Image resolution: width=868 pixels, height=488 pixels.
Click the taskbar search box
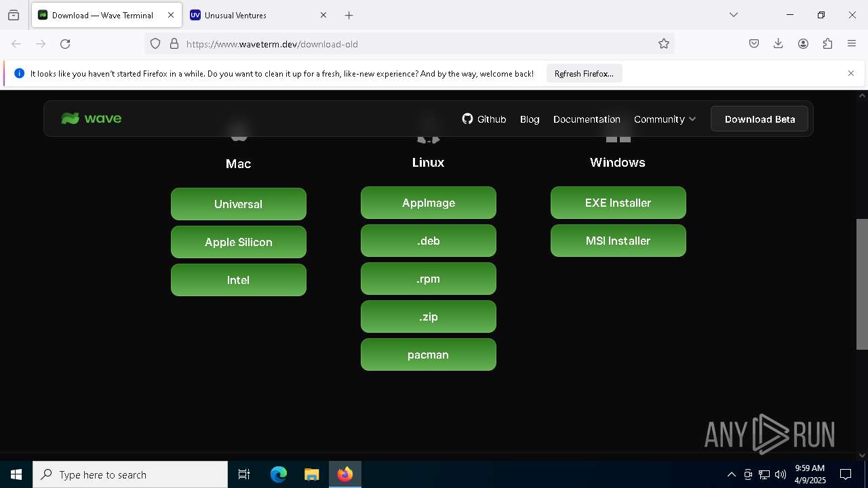pos(130,474)
